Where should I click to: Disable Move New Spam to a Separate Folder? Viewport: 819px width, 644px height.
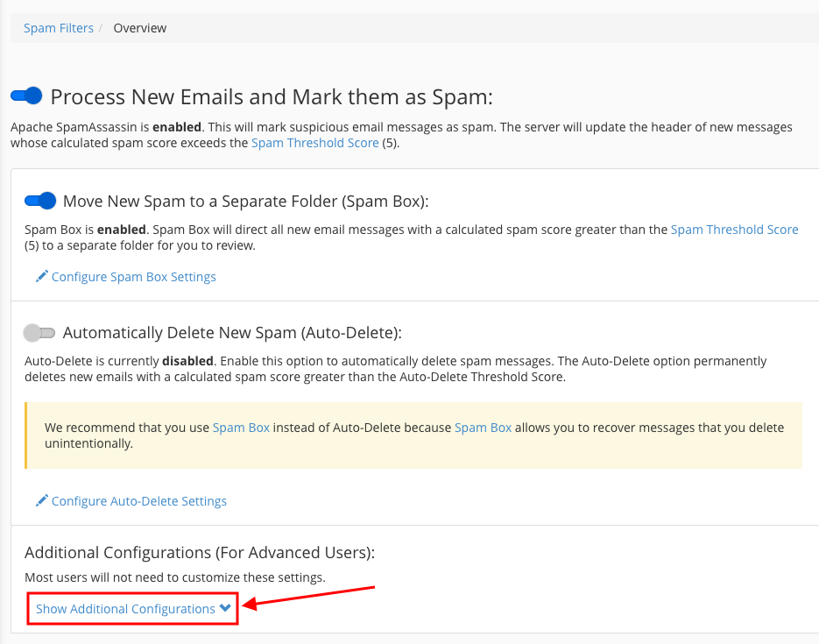point(39,201)
